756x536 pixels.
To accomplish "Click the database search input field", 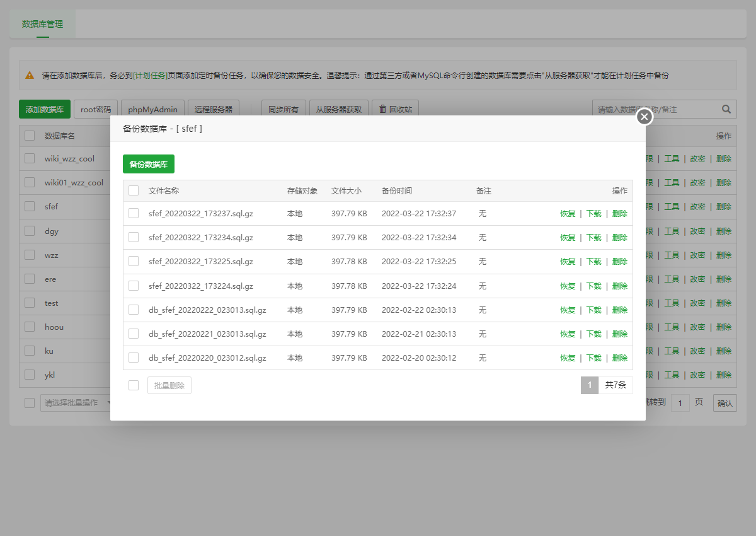I will tap(655, 109).
